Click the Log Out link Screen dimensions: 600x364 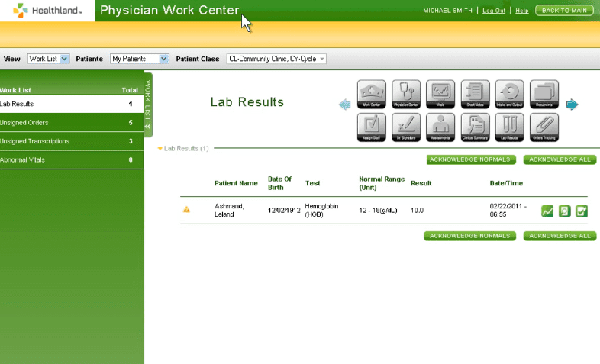tap(494, 11)
